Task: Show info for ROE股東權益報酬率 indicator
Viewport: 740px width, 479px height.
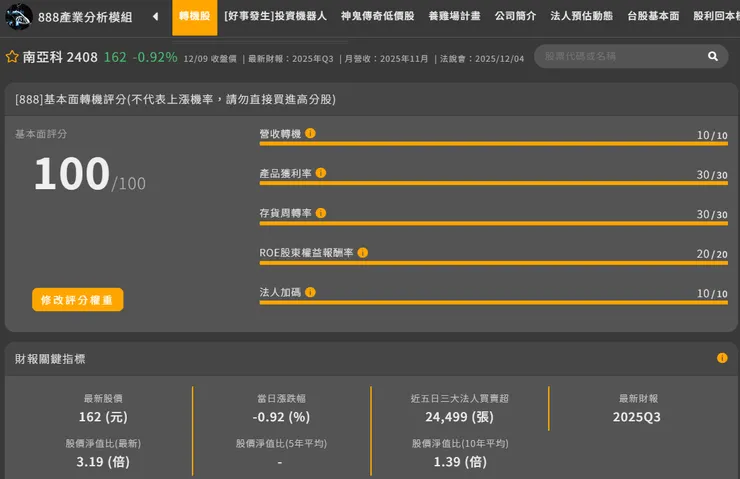Action: point(362,252)
